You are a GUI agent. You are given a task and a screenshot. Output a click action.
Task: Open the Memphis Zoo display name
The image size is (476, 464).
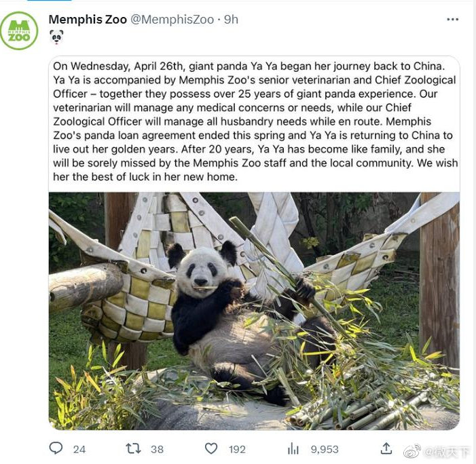(x=88, y=20)
